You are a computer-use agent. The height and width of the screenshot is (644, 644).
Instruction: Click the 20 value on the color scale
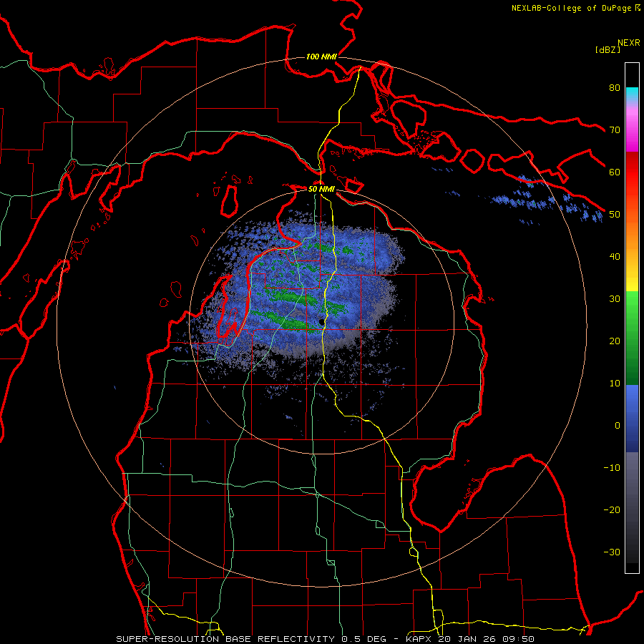tap(615, 341)
